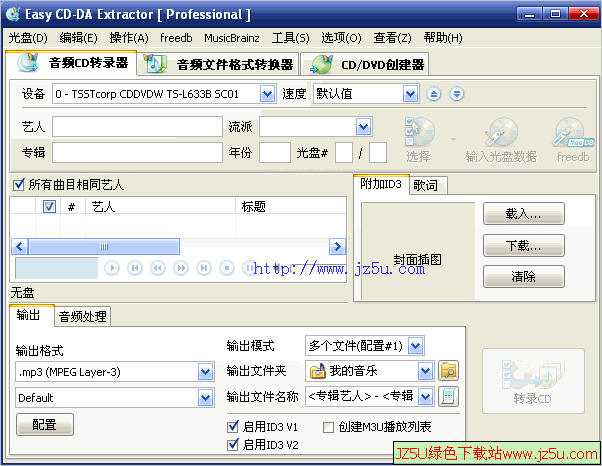This screenshot has height=466, width=602.
Task: Open the 光盘(D) menu
Action: point(28,38)
